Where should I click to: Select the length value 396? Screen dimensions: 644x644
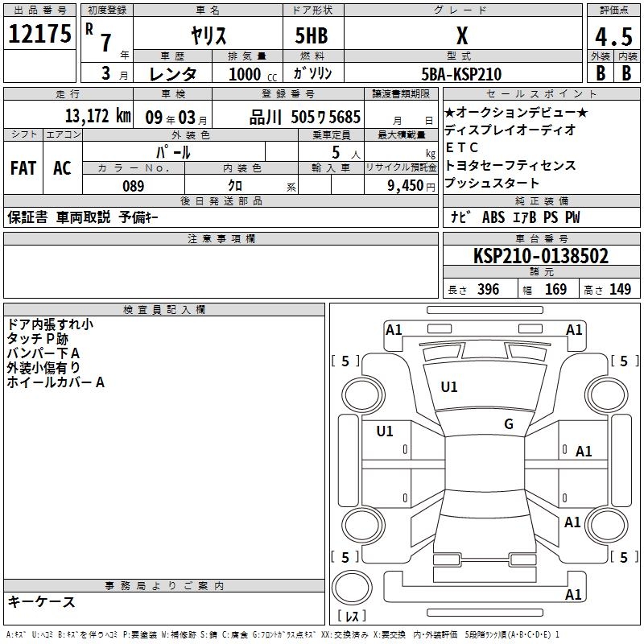point(489,289)
